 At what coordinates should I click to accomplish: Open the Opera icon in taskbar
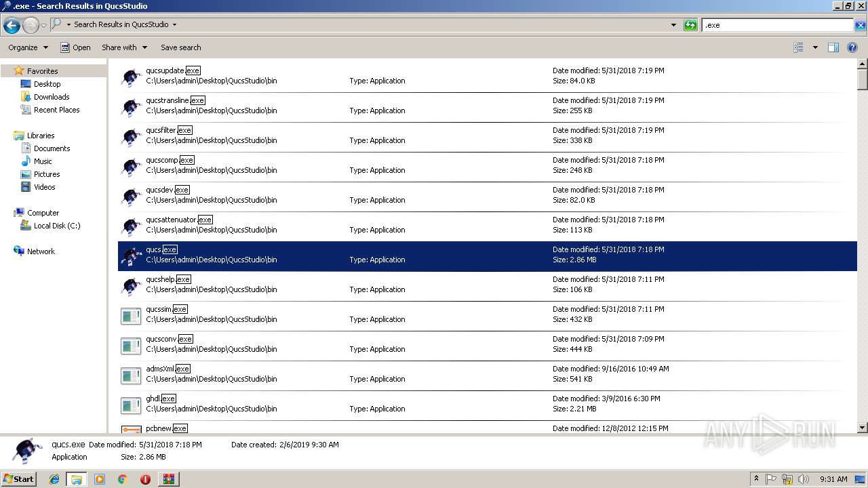pos(145,479)
